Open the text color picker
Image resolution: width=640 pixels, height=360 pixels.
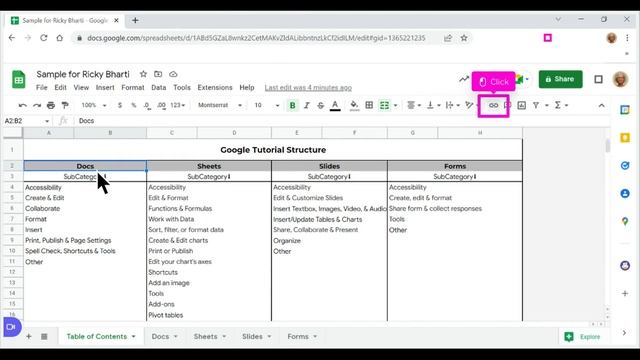(335, 106)
